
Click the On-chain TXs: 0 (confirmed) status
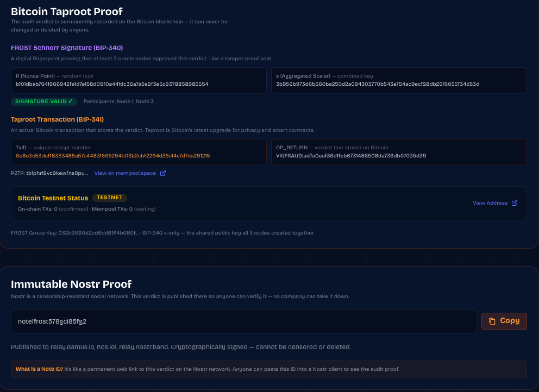[x=53, y=209]
